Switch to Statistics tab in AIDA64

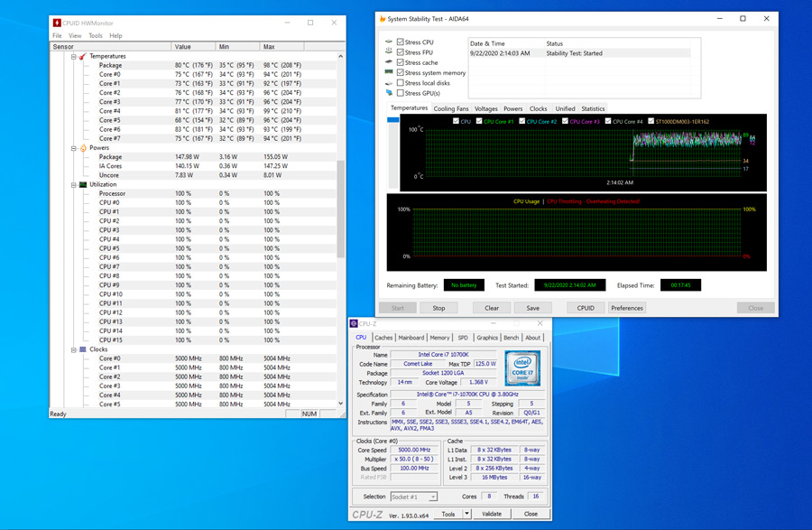coord(593,108)
